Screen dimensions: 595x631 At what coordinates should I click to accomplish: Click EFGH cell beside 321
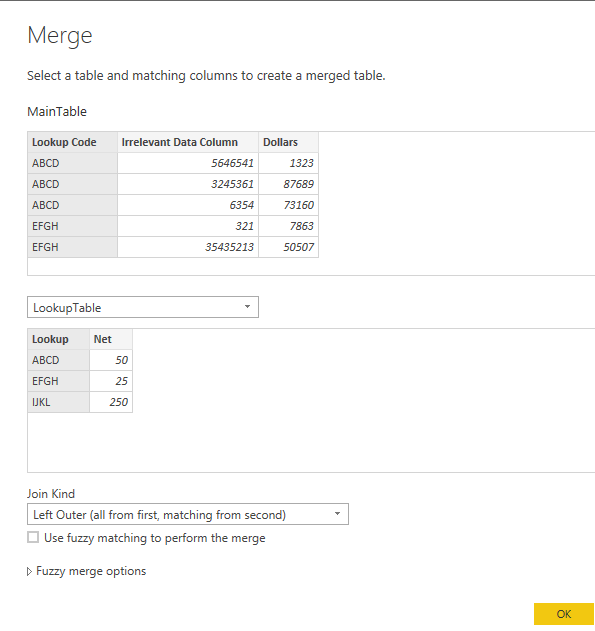pyautogui.click(x=72, y=226)
